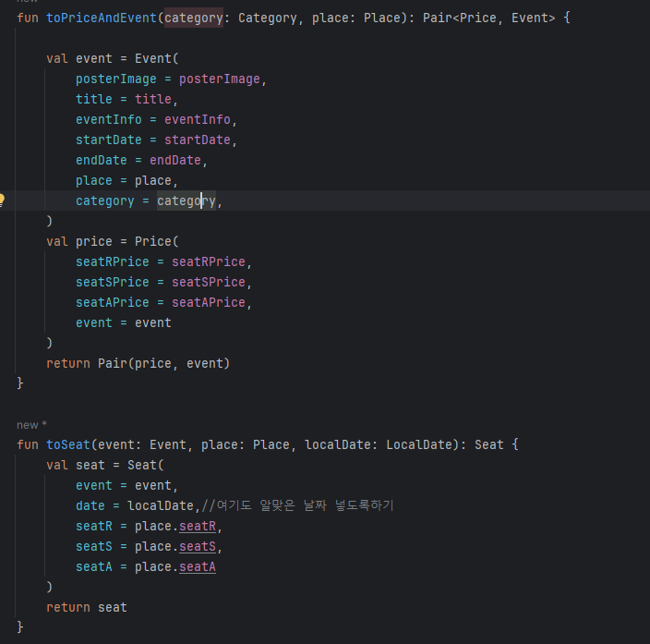Click 'Pair<Price, Event>' return type

488,18
